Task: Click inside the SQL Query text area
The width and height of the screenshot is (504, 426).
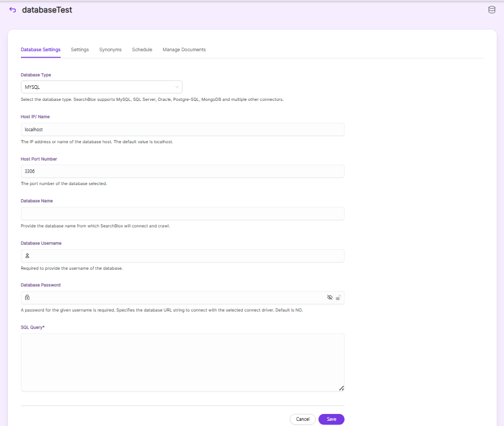Action: 182,362
